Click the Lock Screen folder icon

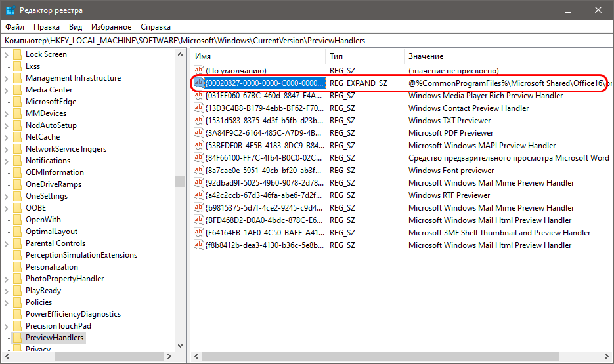point(17,54)
